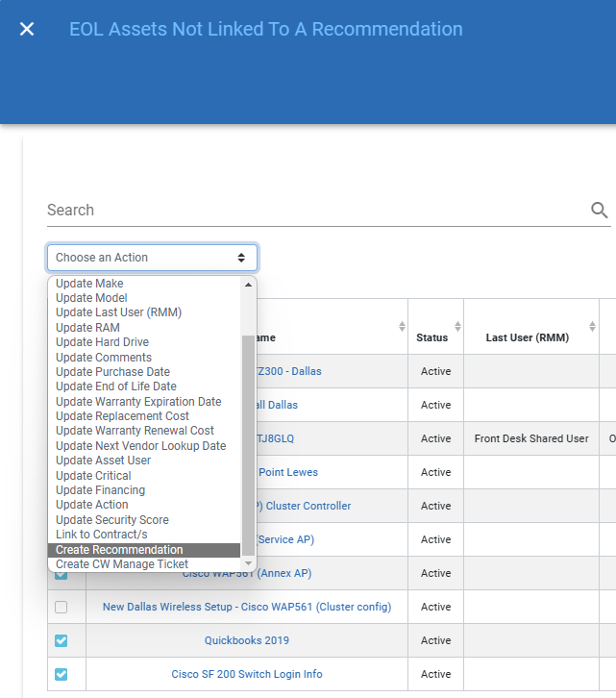
Task: Choose Create Recommendation action
Action: tap(144, 550)
